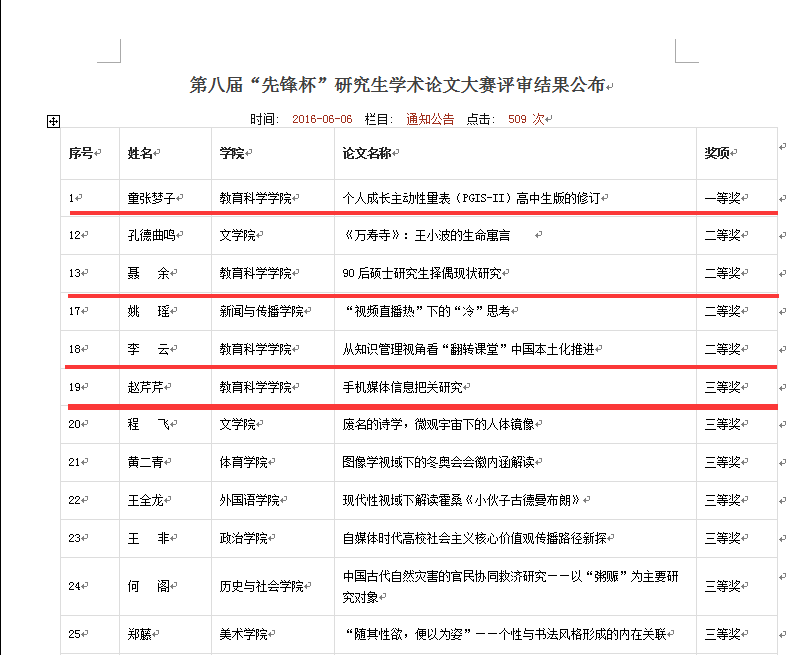Image resolution: width=795 pixels, height=655 pixels.
Task: Select the 姓名 header cell
Action: [x=141, y=153]
